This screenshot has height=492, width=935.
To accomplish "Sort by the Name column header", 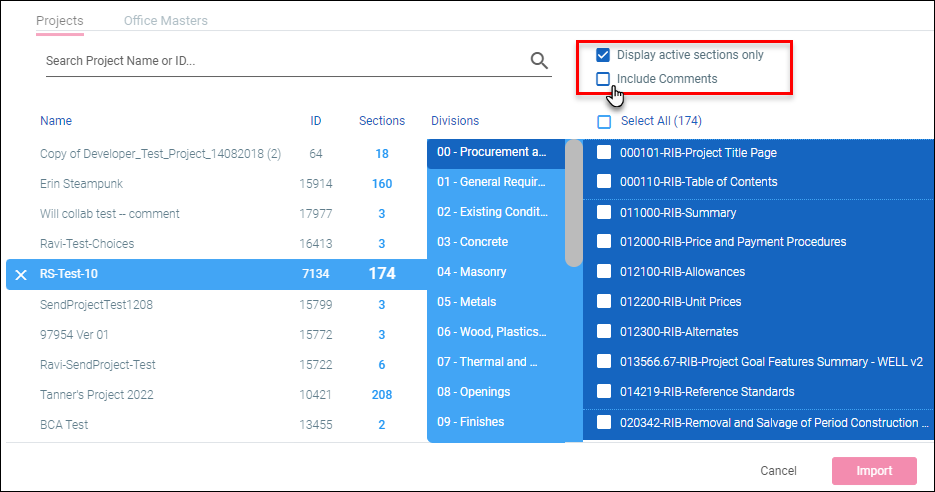I will click(56, 120).
